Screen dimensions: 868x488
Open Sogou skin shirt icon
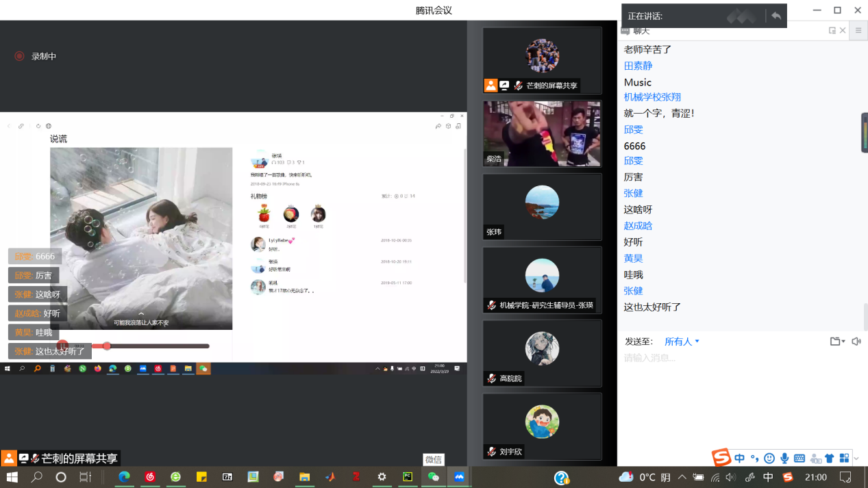[x=830, y=459]
